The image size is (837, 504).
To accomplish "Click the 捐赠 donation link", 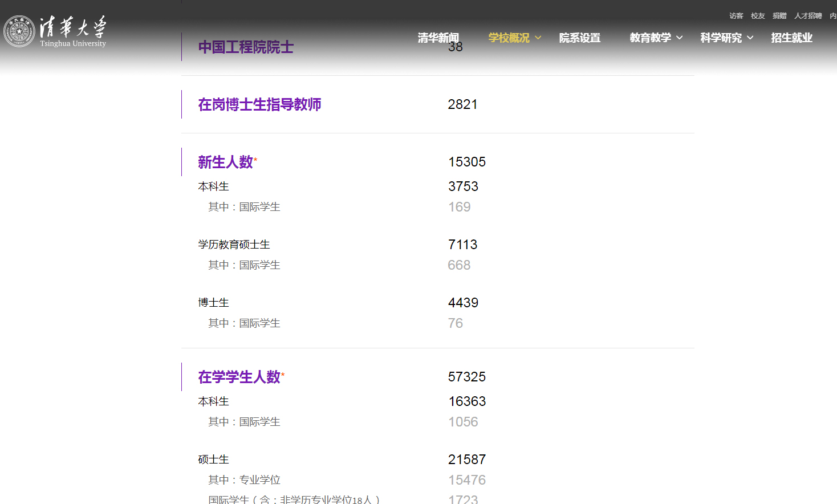I will pyautogui.click(x=779, y=15).
